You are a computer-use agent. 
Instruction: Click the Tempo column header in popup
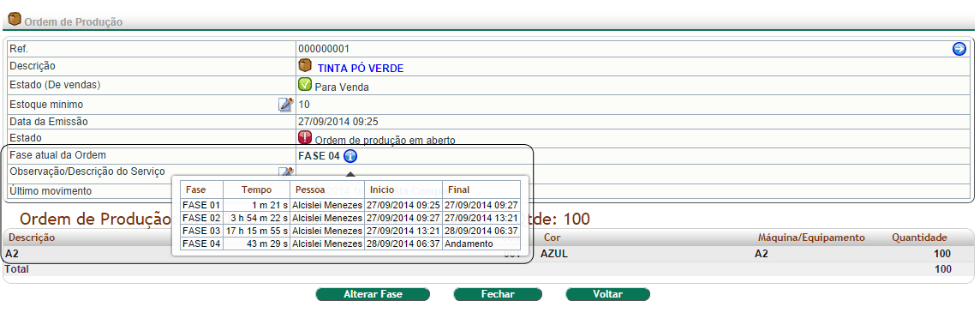click(x=257, y=190)
